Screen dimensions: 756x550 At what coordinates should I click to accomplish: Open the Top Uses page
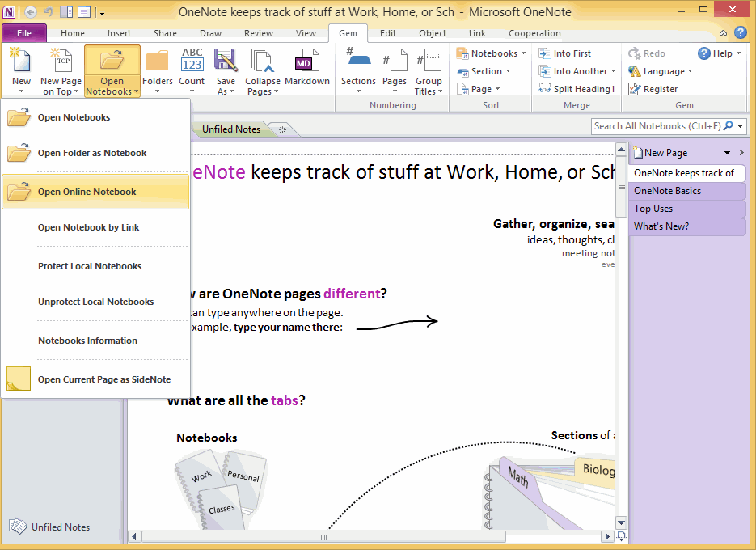click(686, 209)
